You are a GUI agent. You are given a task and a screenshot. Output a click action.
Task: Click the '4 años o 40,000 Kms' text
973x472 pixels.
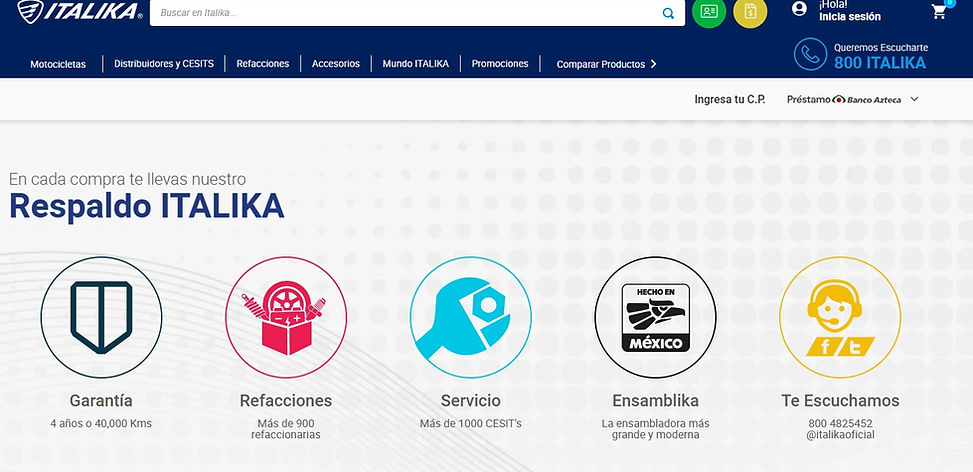(x=101, y=424)
